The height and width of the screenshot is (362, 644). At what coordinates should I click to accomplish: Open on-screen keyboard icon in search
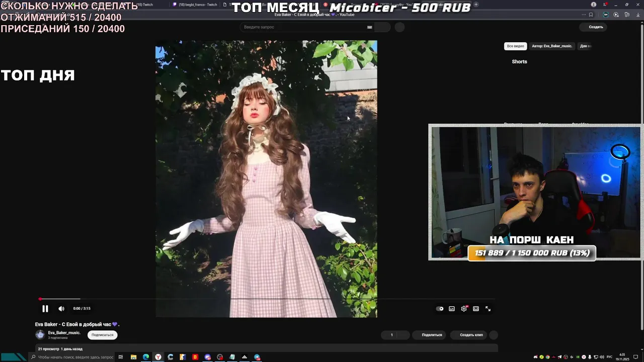pos(369,27)
